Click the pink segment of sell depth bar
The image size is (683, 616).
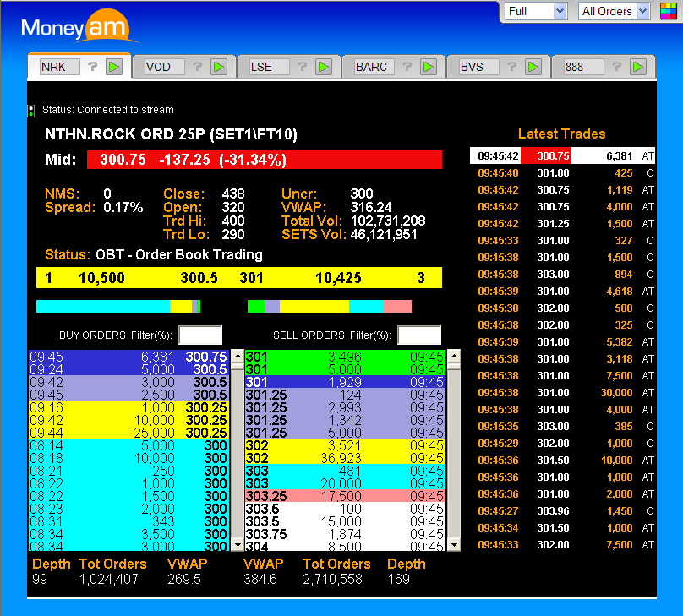pos(397,307)
